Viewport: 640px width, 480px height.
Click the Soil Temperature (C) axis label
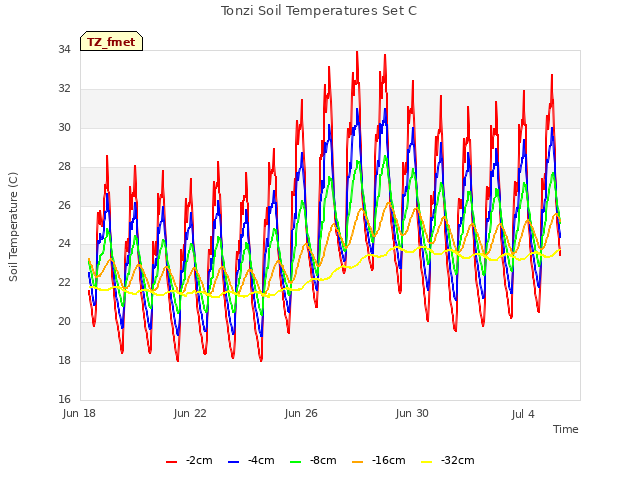[13, 227]
